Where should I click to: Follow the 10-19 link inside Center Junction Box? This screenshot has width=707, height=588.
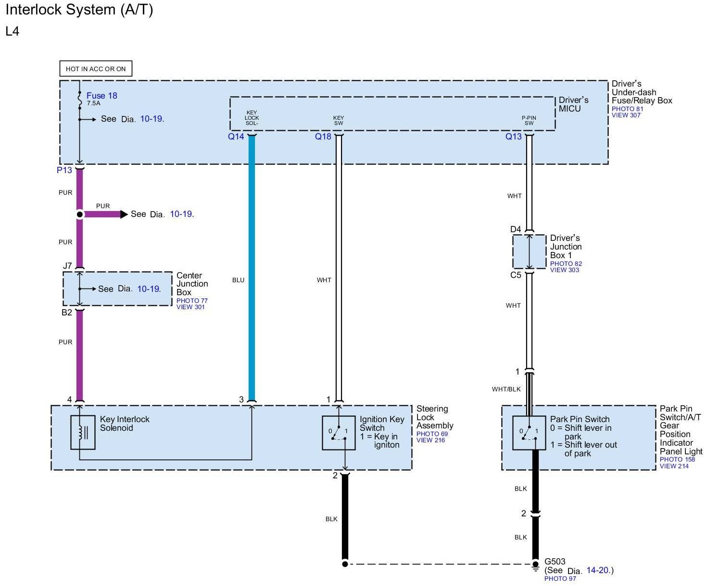point(149,289)
